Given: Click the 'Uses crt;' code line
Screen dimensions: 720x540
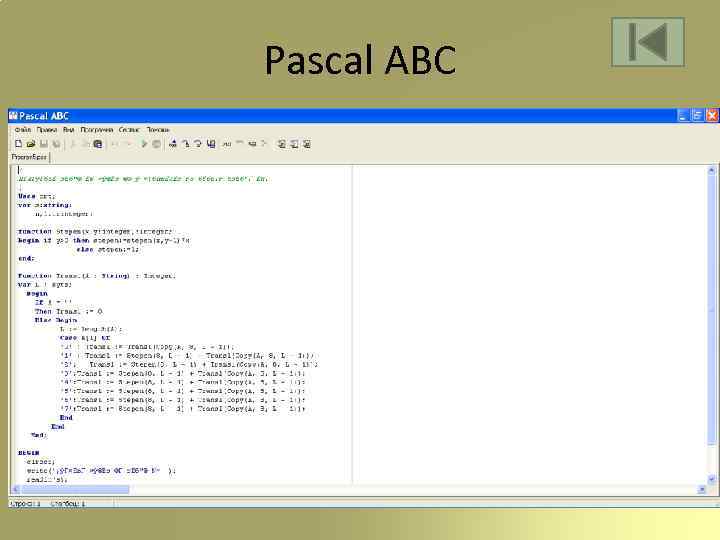Looking at the screenshot, I should (36, 196).
